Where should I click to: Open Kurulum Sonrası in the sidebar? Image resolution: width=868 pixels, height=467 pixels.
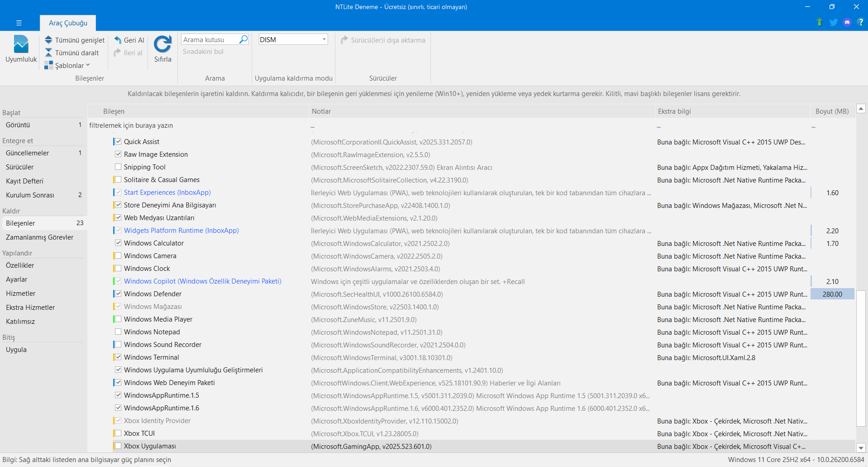pyautogui.click(x=43, y=195)
